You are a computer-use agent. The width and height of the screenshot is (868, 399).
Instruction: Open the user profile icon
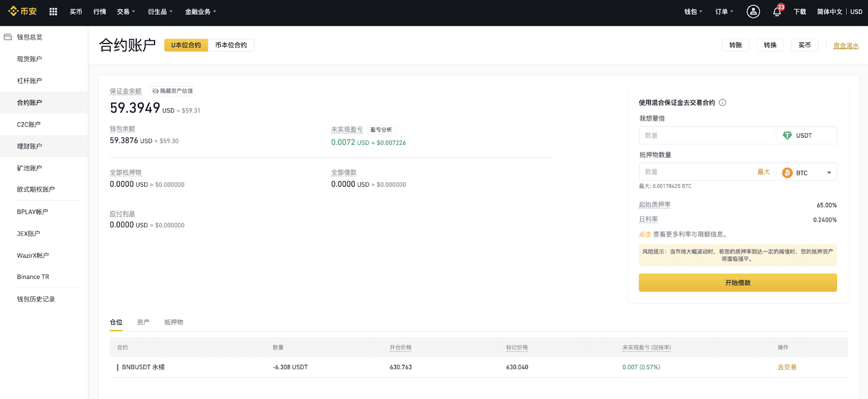click(x=753, y=11)
